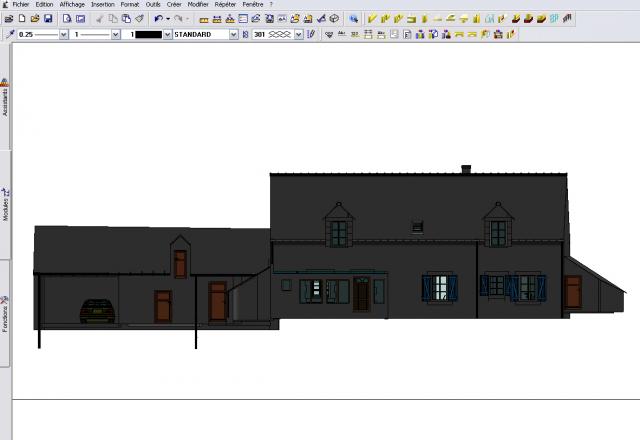Open the Edition menu
The image size is (640, 440).
click(x=44, y=4)
